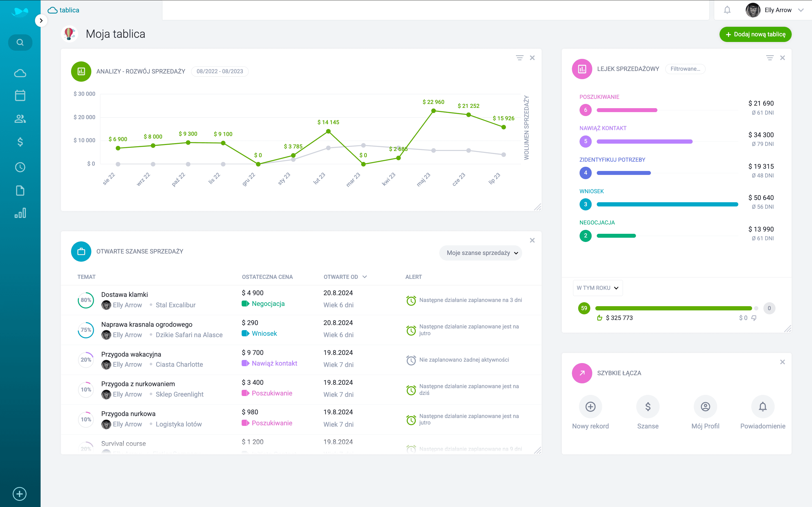Open the Szanse quick link icon
Image resolution: width=812 pixels, height=507 pixels.
point(648,406)
